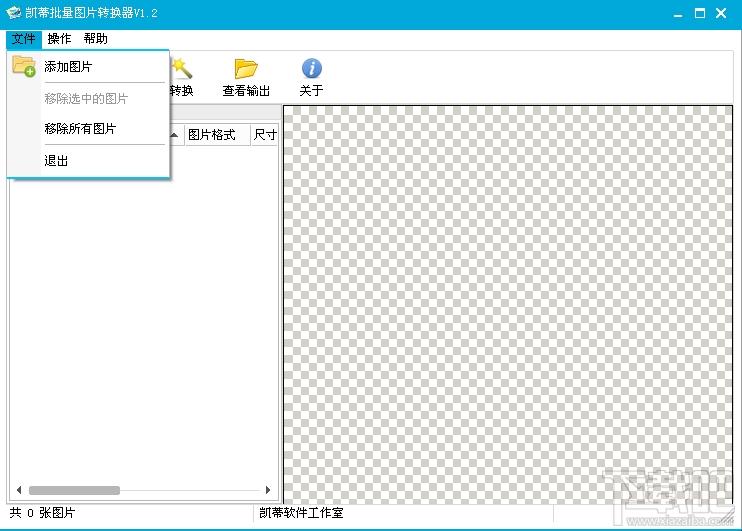Image resolution: width=742 pixels, height=531 pixels.
Task: Select the 添加图片 menu entry text
Action: pos(68,67)
